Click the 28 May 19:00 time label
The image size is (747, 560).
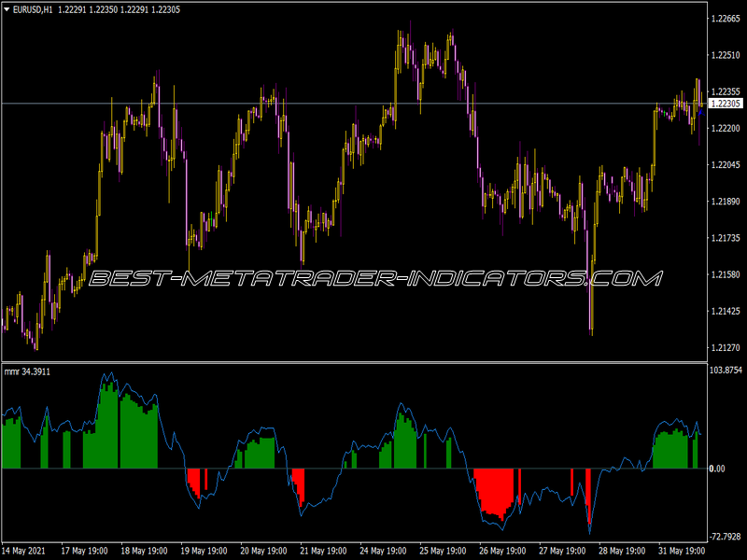tap(622, 551)
